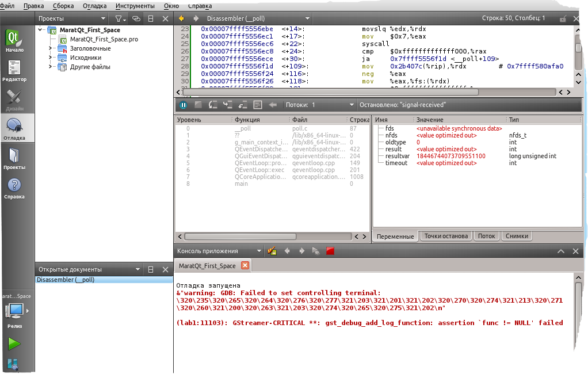
Task: Open the Файл menu
Action: pyautogui.click(x=7, y=6)
